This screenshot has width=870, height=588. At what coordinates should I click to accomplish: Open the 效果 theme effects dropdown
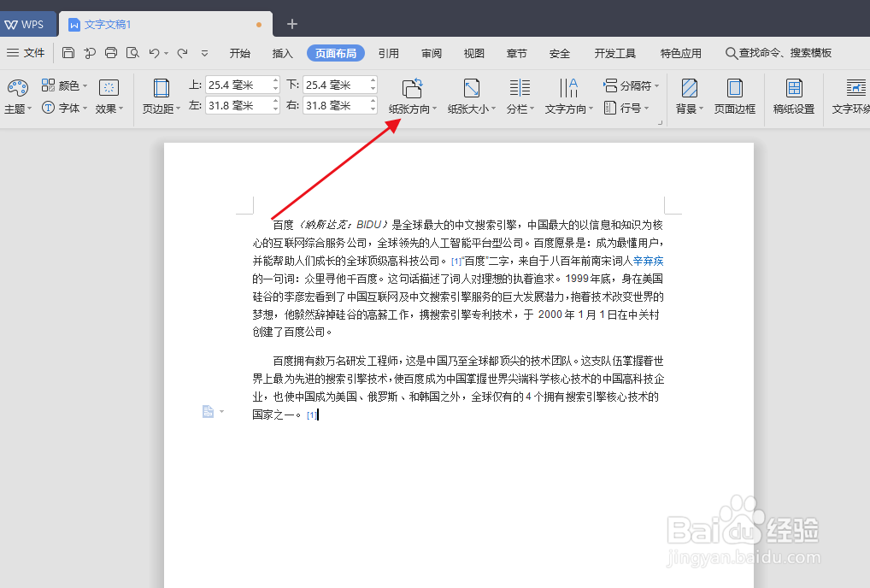(109, 96)
